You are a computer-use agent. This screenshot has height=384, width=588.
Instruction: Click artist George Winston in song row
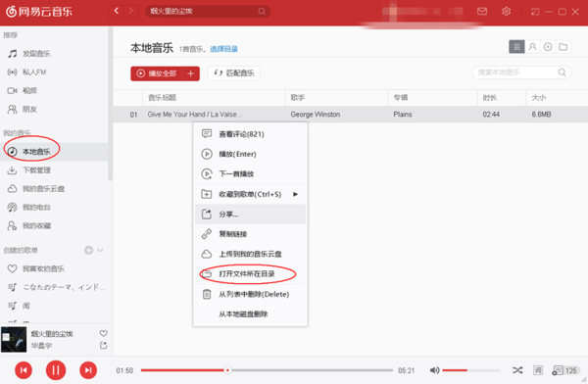316,115
